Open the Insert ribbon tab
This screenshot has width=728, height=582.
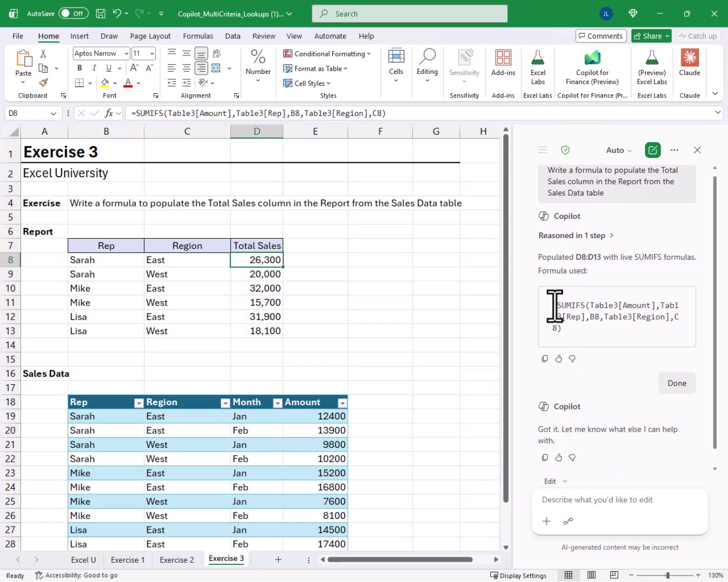79,36
